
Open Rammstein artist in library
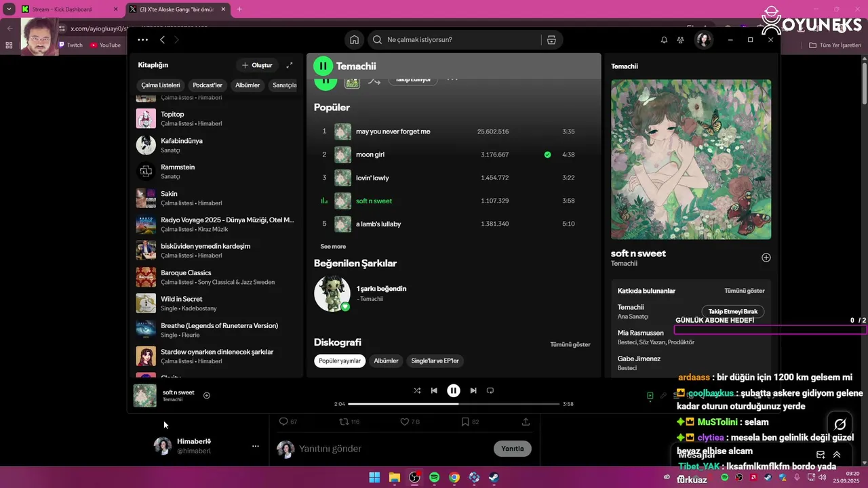click(x=216, y=171)
